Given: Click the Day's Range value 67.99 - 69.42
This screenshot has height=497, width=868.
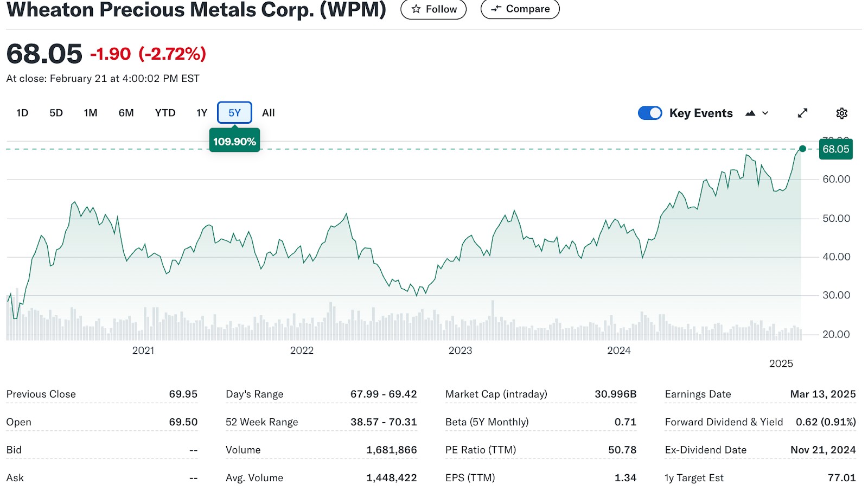Looking at the screenshot, I should [384, 394].
